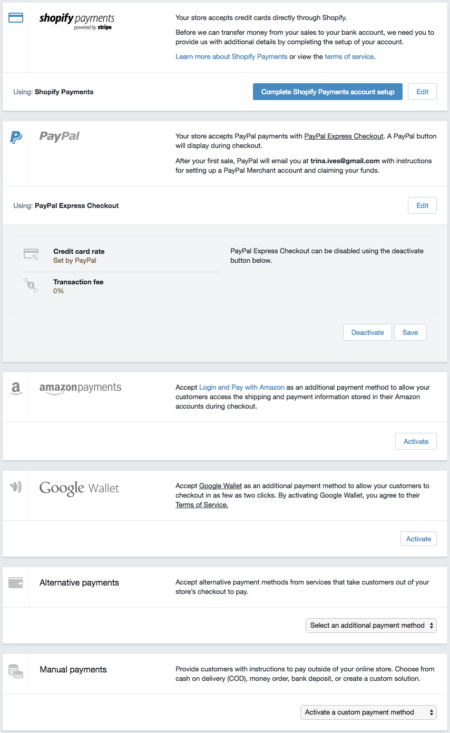The image size is (450, 733).
Task: Click the Alternative payments wallet icon
Action: coord(16,583)
